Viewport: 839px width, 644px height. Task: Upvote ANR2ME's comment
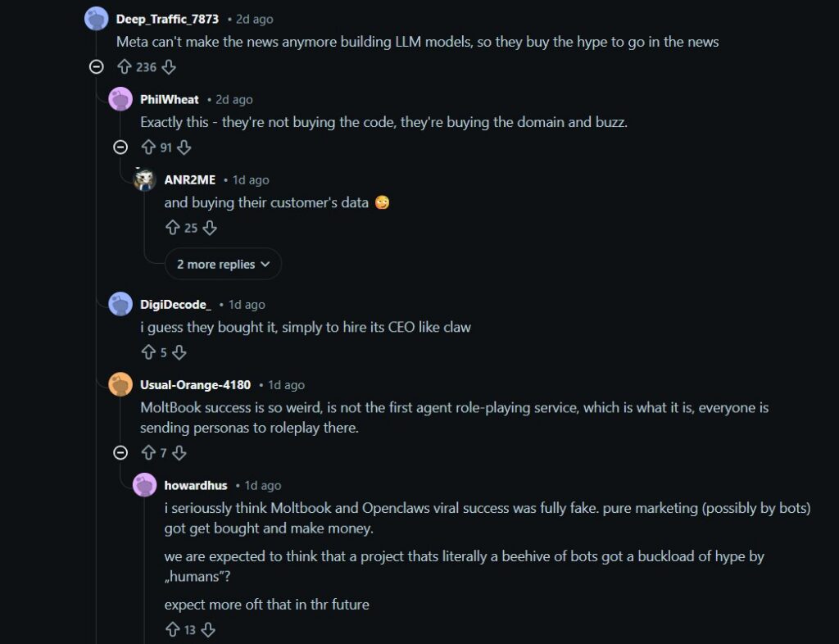tap(173, 228)
